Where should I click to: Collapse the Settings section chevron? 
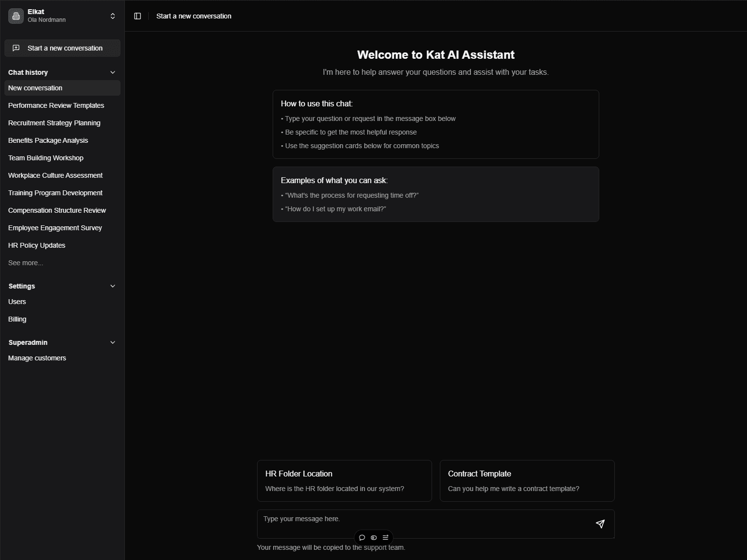pyautogui.click(x=113, y=286)
